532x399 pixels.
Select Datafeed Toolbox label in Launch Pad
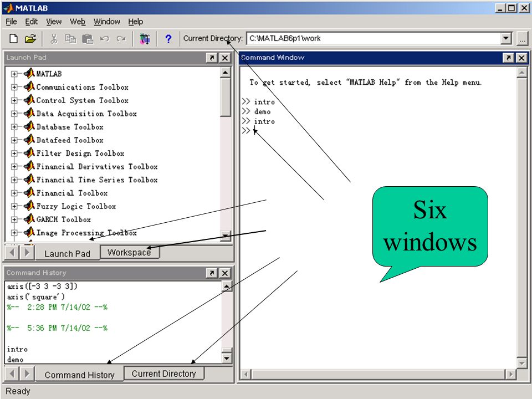click(x=70, y=140)
